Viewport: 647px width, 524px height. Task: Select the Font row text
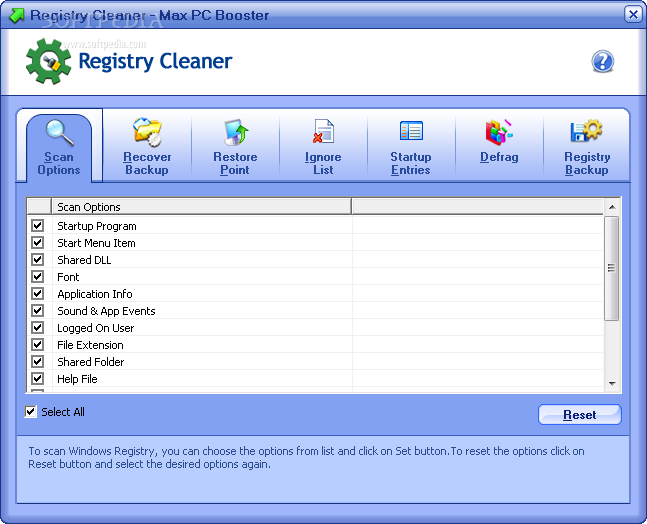coord(68,277)
